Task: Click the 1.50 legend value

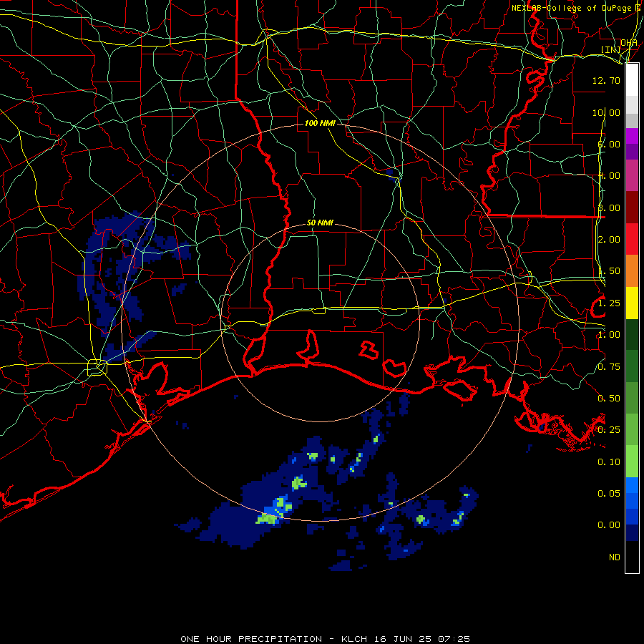Action: click(609, 271)
